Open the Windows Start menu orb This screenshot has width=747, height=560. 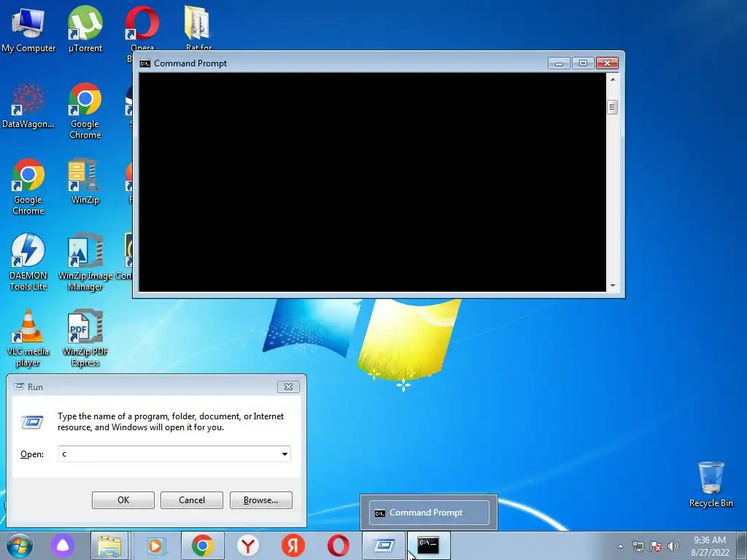20,545
